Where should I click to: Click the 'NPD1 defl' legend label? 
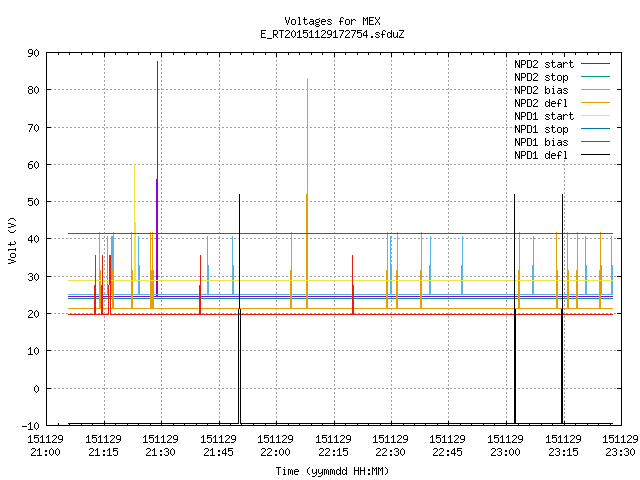click(x=541, y=156)
